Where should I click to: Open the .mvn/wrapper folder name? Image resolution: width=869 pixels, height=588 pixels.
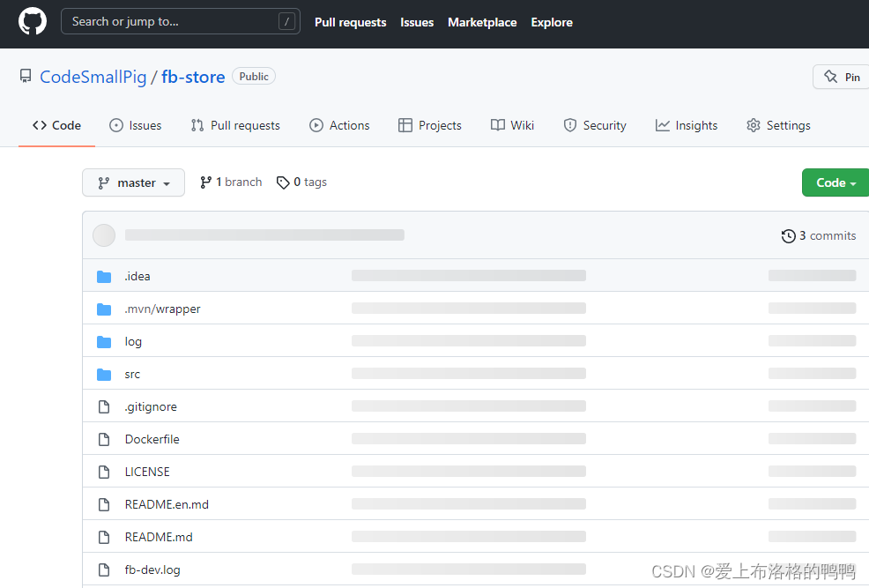(x=162, y=309)
